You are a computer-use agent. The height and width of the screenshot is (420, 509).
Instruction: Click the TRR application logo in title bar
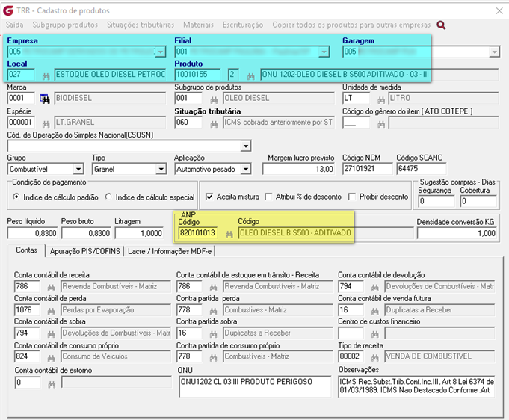(x=8, y=10)
